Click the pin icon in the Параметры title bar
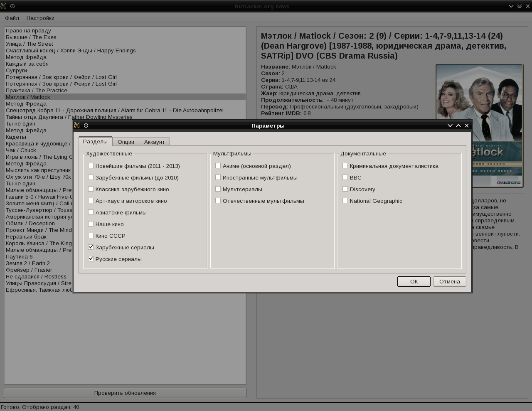Image resolution: width=532 pixels, height=411 pixels. [x=86, y=126]
